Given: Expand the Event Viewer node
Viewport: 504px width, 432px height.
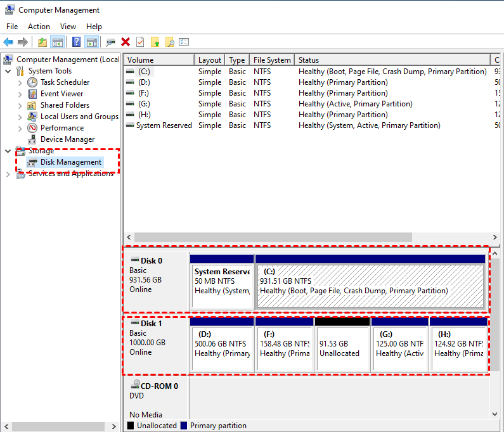Looking at the screenshot, I should coord(20,94).
